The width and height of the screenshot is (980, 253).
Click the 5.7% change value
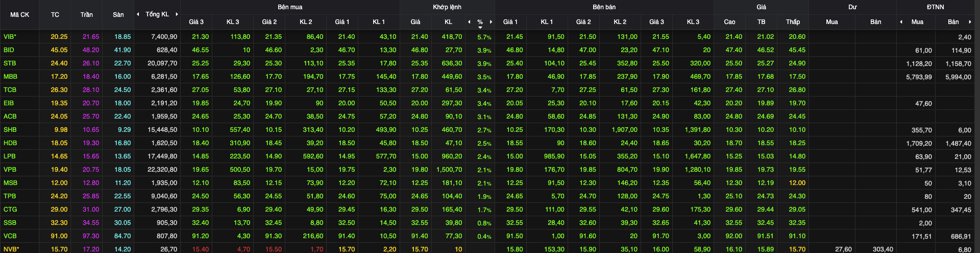pos(484,37)
